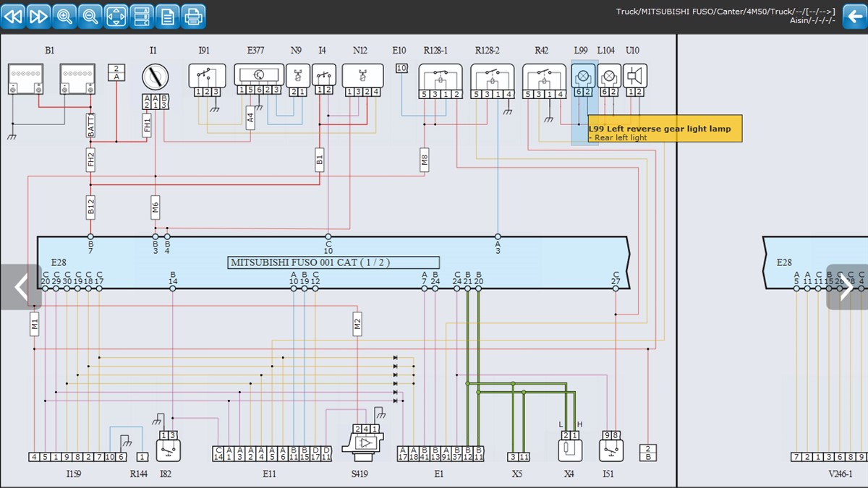Open the document page icon in toolbar
Image resolution: width=868 pixels, height=488 pixels.
(x=168, y=16)
